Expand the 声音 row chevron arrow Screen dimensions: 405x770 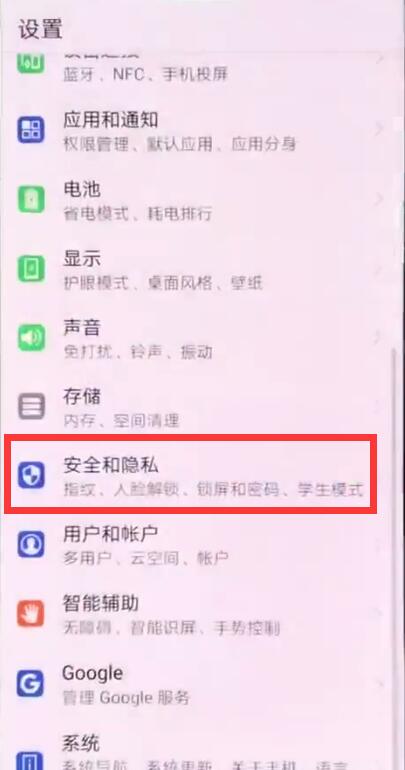click(378, 337)
